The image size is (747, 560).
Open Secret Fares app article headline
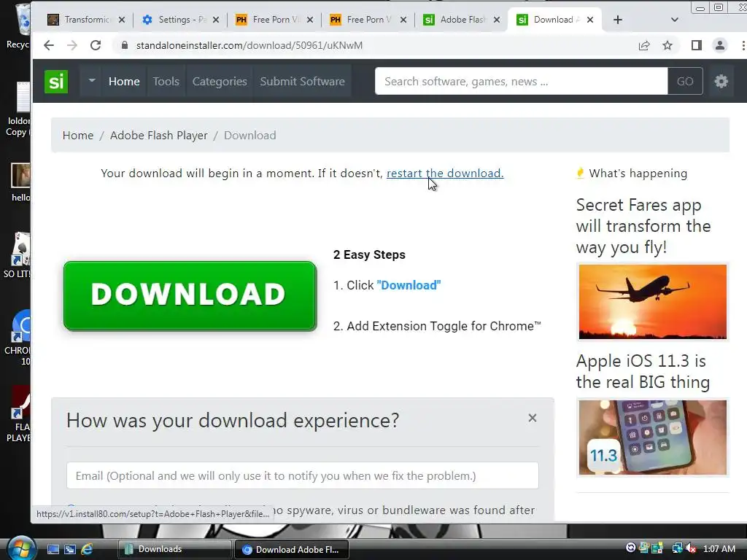(643, 226)
